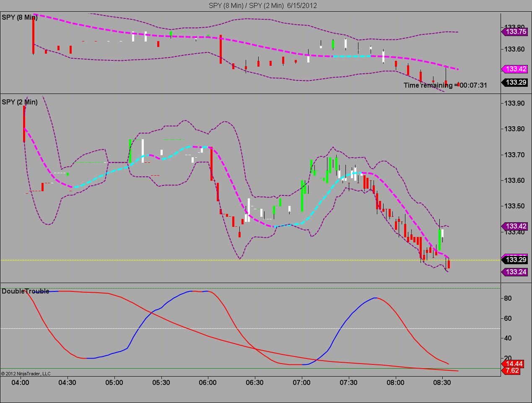Select the SPY (2 Min) panel label
The width and height of the screenshot is (532, 403).
tap(19, 102)
